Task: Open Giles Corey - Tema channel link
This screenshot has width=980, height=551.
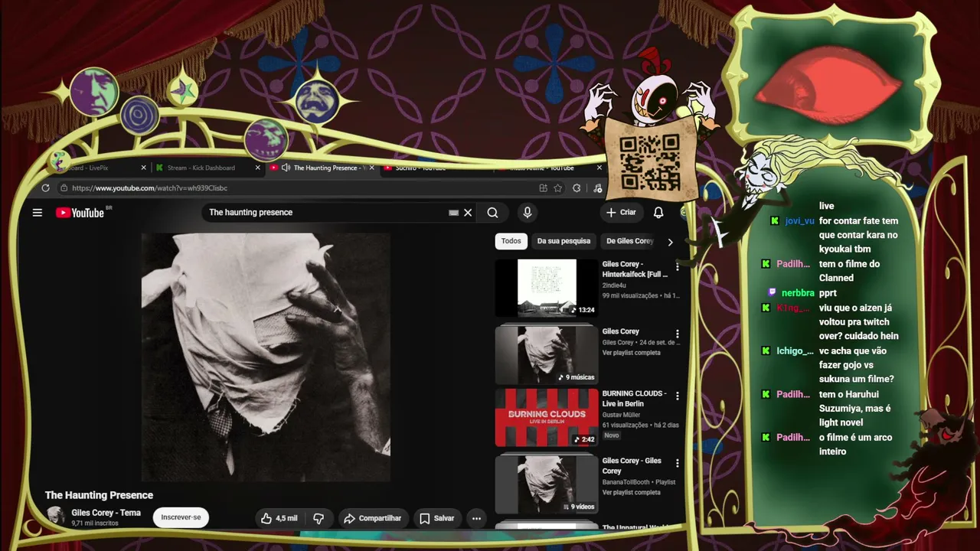Action: [x=106, y=513]
